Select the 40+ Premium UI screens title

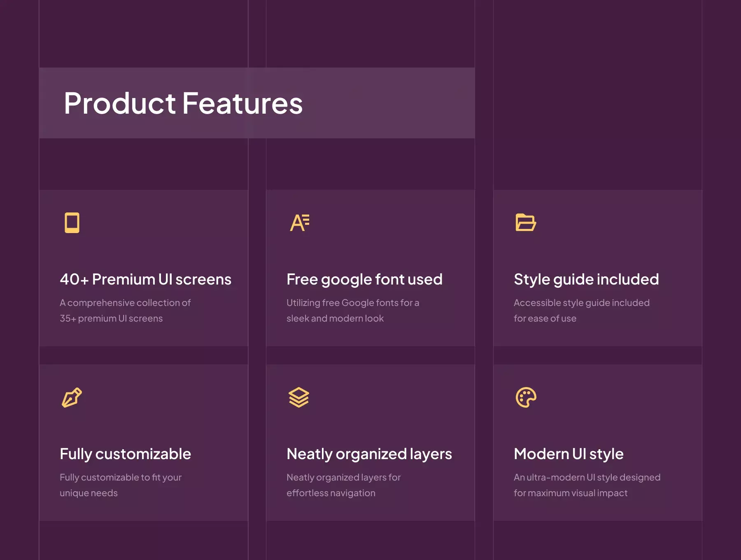pyautogui.click(x=146, y=279)
